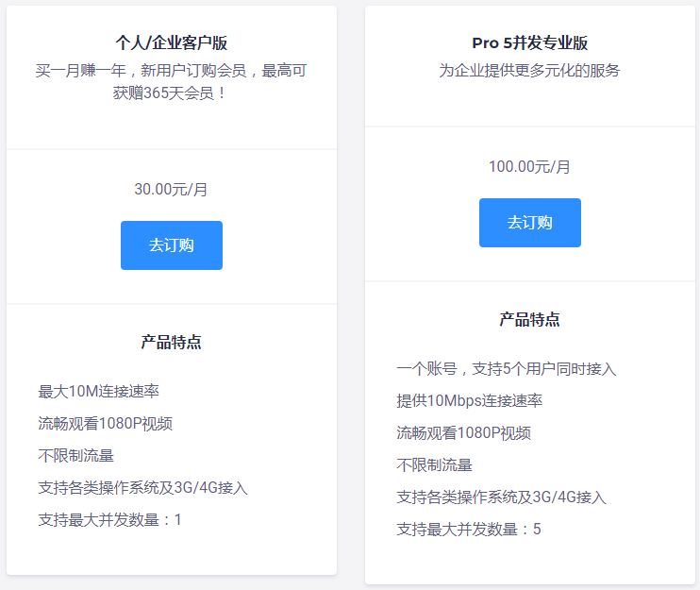Click the 一个账号，支持5个用户同时接入 feature
Viewport: 700px width, 590px height.
(x=506, y=368)
